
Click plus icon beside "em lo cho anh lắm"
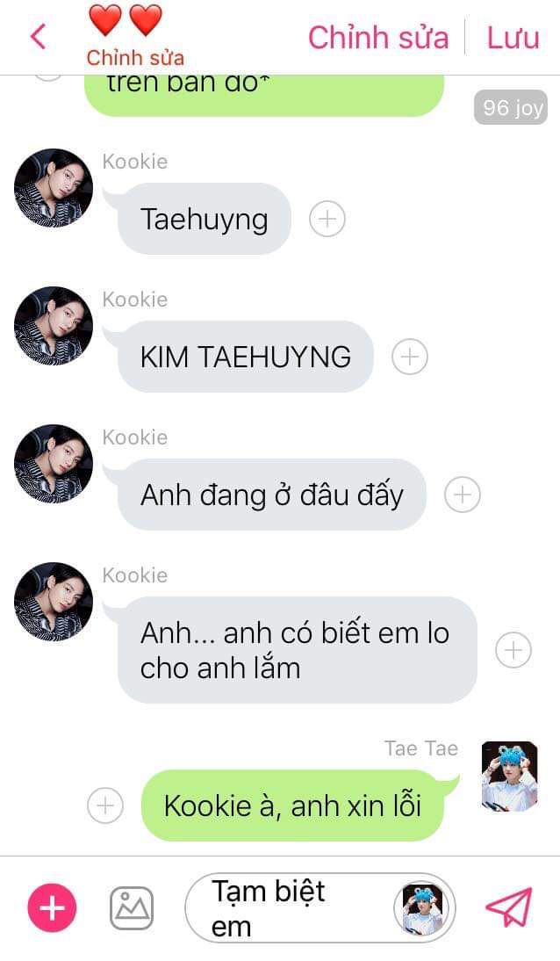point(513,650)
